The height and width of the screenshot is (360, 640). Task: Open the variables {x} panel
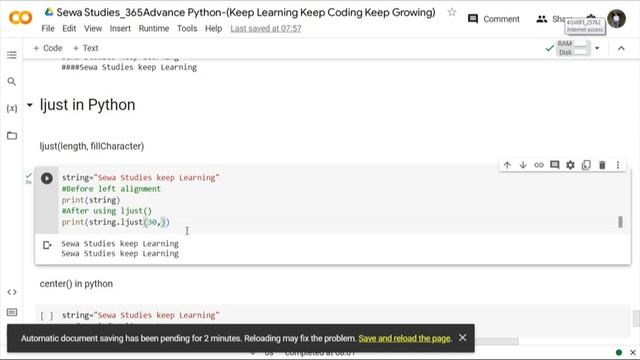pyautogui.click(x=12, y=108)
